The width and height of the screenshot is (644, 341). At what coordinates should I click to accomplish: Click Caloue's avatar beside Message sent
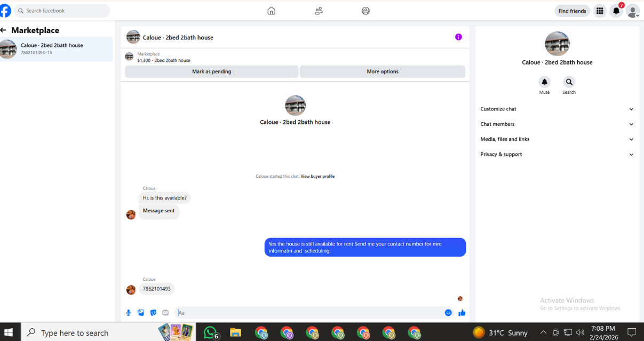(131, 215)
